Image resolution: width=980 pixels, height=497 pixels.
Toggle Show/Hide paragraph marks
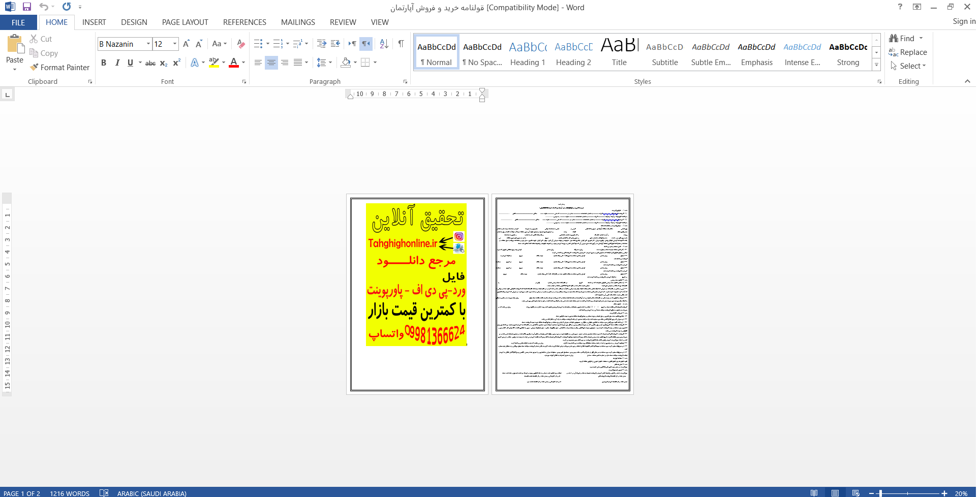(401, 44)
